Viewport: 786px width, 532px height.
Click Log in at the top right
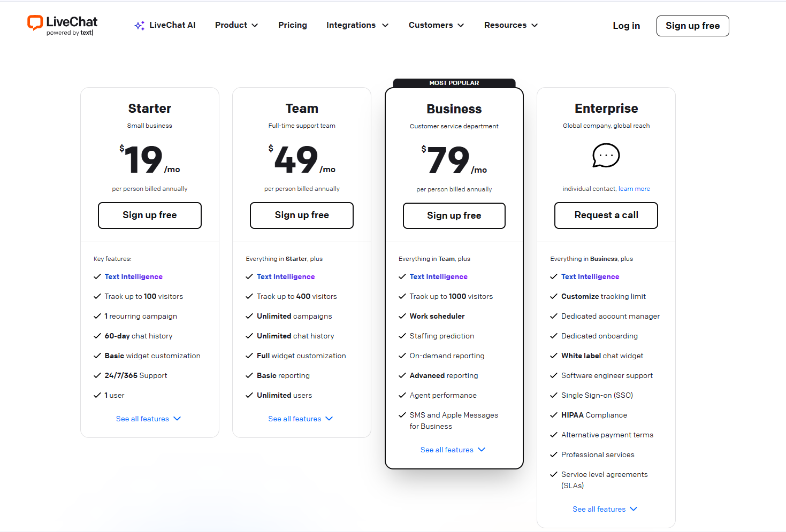tap(625, 25)
